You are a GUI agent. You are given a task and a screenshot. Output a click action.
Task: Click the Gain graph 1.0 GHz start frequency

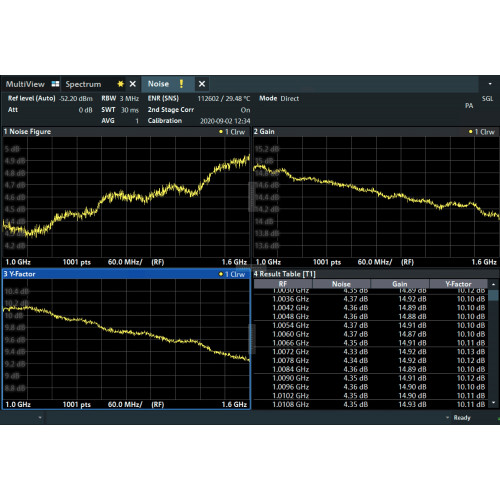pyautogui.click(x=268, y=262)
